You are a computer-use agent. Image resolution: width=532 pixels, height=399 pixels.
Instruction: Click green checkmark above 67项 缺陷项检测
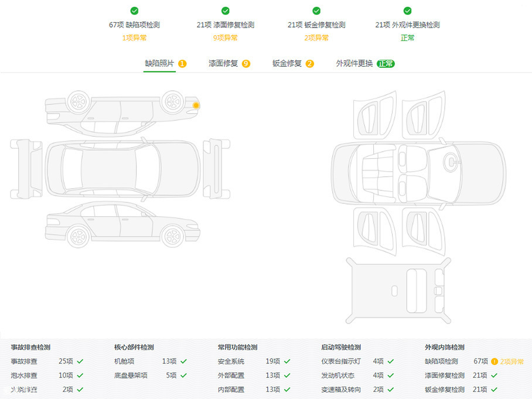134,11
